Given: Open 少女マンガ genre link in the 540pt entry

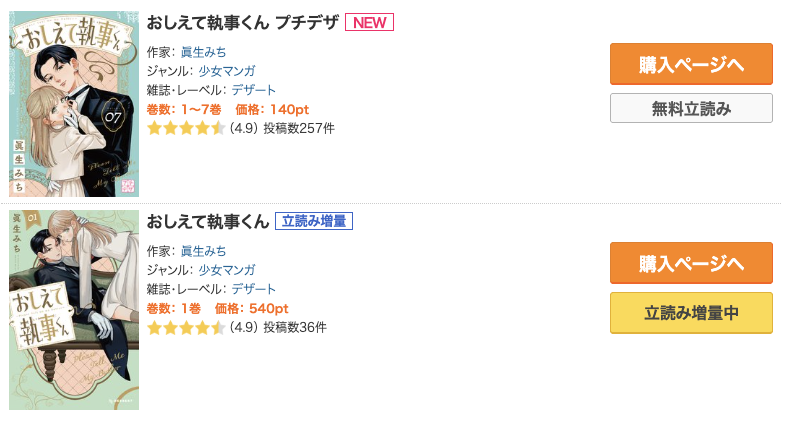Looking at the screenshot, I should (x=227, y=269).
